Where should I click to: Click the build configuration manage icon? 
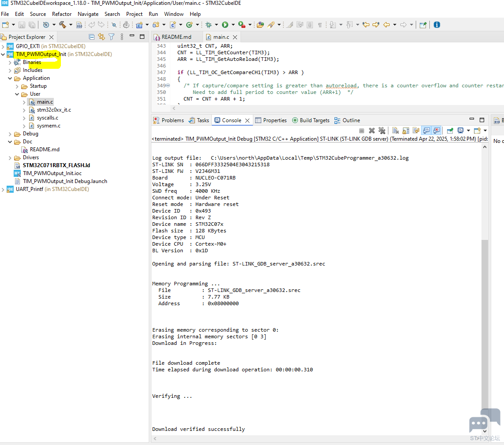[46, 25]
